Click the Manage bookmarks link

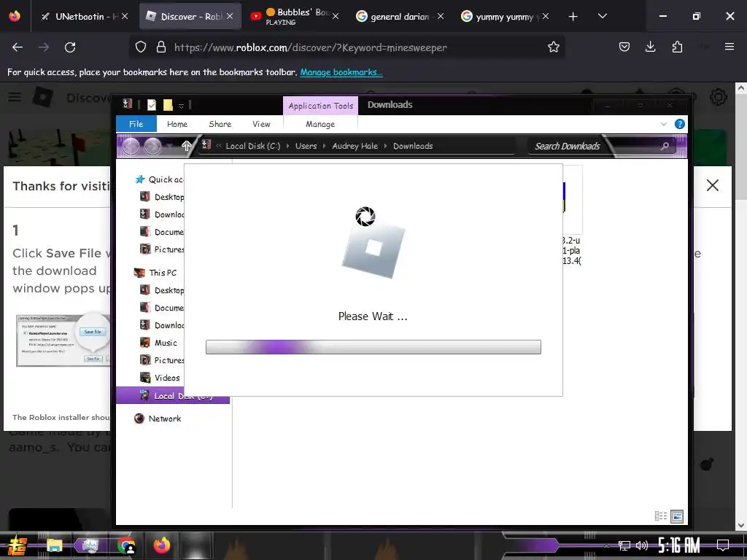pyautogui.click(x=341, y=72)
